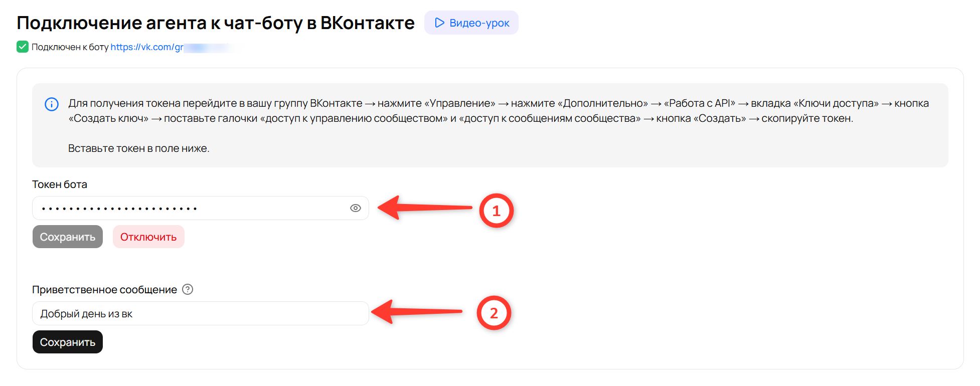980x386 pixels.
Task: Click the Приветственное сообщение label
Action: [104, 289]
